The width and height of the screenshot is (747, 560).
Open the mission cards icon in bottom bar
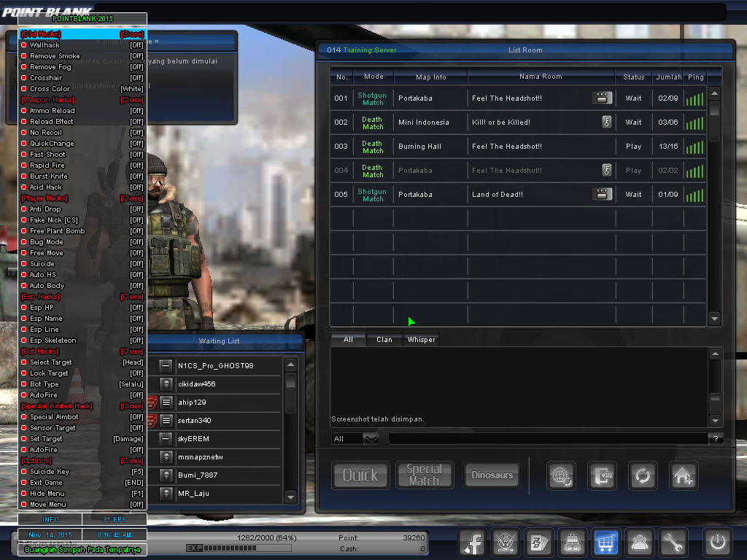pyautogui.click(x=539, y=542)
